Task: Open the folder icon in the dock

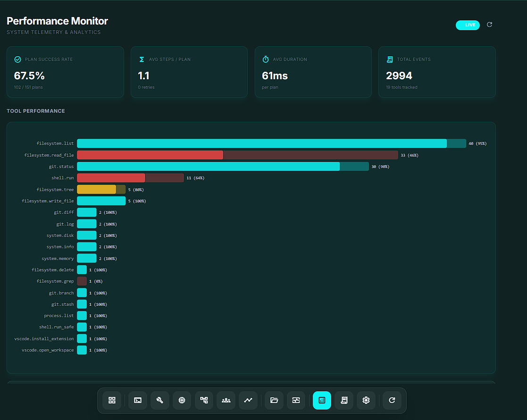Action: coord(274,400)
